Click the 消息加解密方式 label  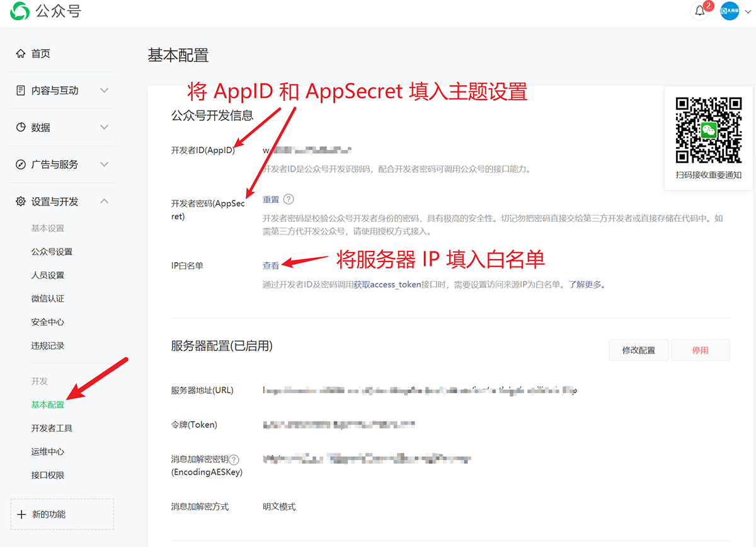200,507
